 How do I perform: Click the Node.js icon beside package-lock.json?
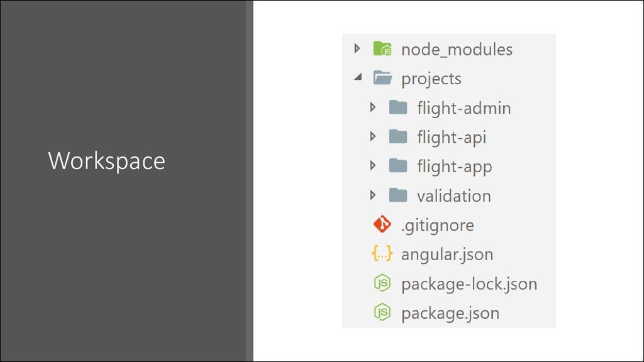coord(382,283)
